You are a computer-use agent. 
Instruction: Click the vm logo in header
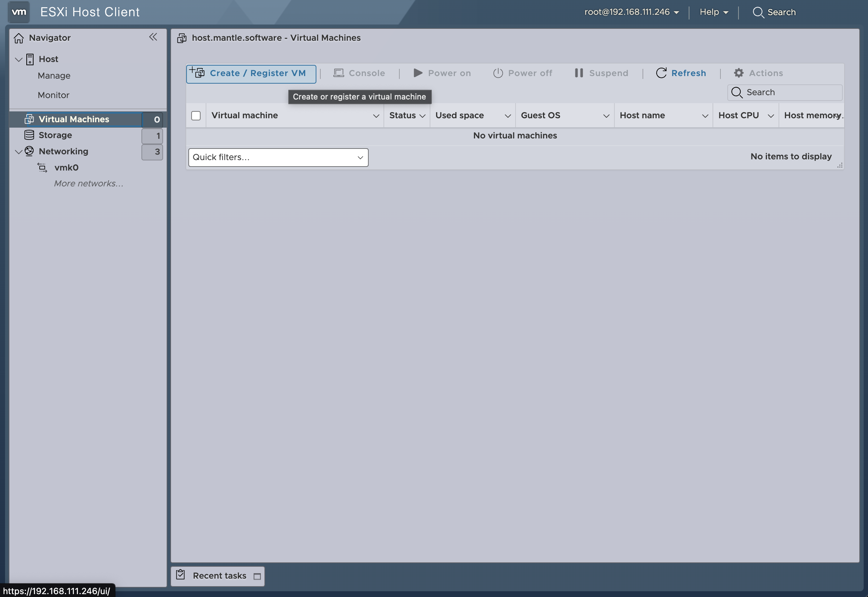tap(19, 12)
